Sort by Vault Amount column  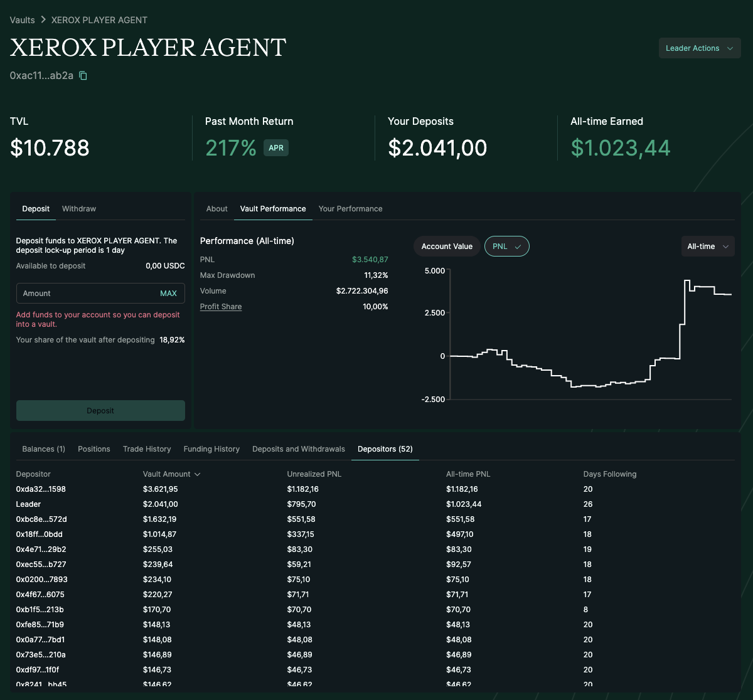coord(171,474)
